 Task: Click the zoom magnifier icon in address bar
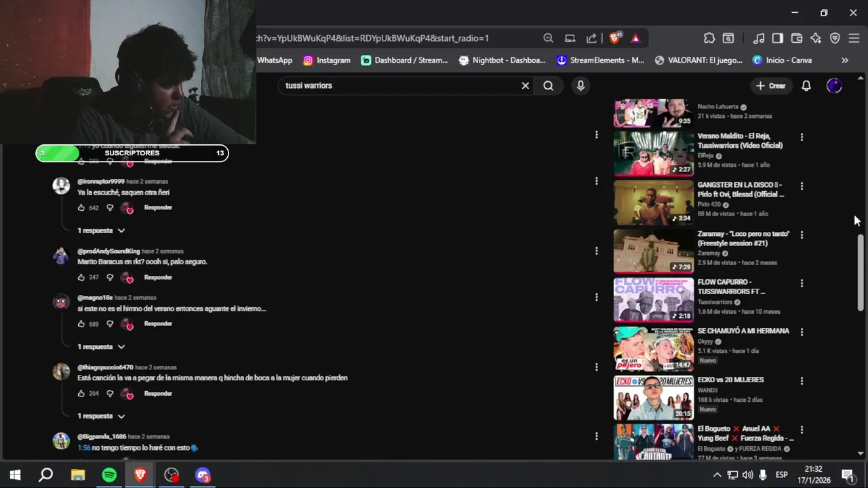coord(548,38)
